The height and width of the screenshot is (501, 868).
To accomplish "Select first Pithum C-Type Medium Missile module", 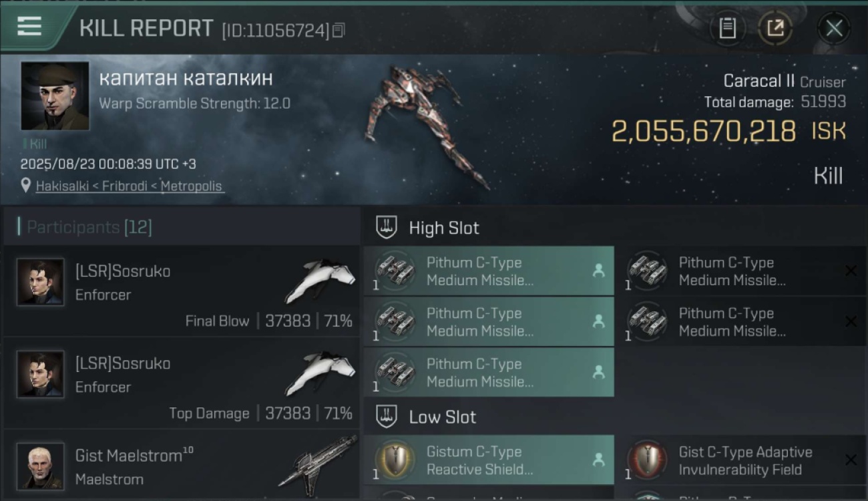I will pos(489,271).
